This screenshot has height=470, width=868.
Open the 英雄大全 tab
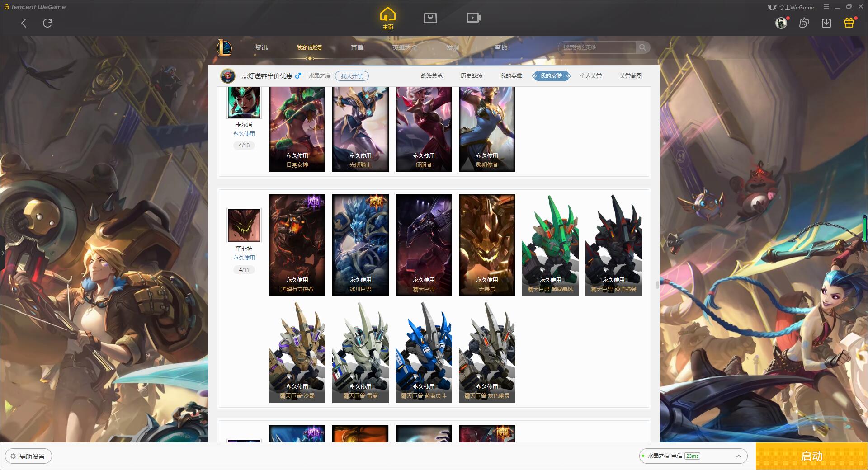coord(405,47)
